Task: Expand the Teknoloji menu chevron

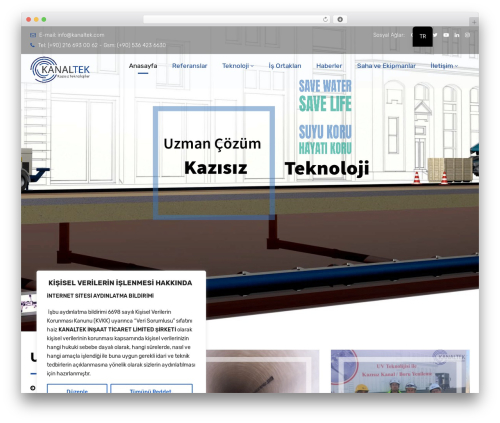Action: [x=252, y=66]
